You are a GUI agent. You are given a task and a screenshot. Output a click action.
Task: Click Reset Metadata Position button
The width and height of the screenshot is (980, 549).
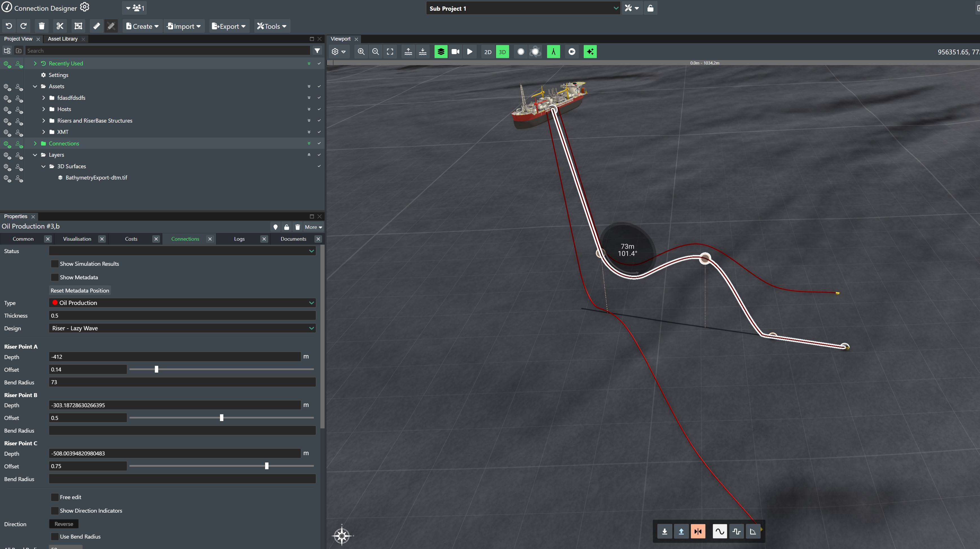coord(80,291)
